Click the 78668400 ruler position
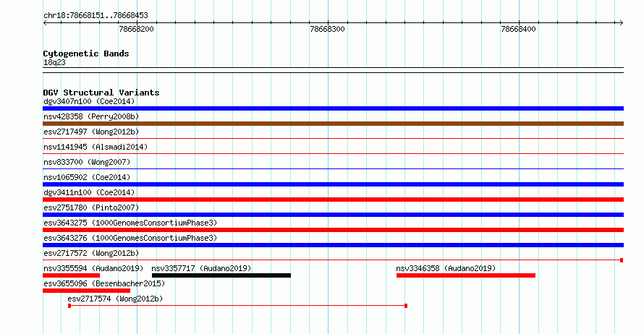Image resolution: width=644 pixels, height=334 pixels. pos(518,29)
